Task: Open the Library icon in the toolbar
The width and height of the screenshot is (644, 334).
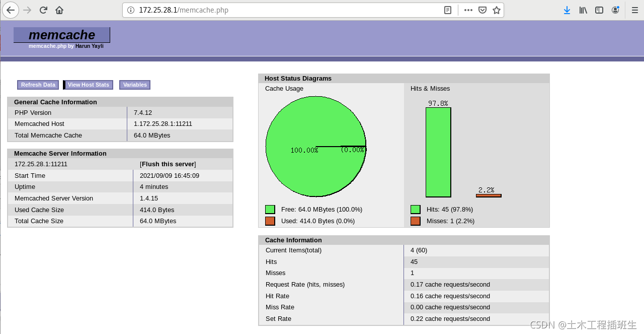Action: (x=583, y=10)
